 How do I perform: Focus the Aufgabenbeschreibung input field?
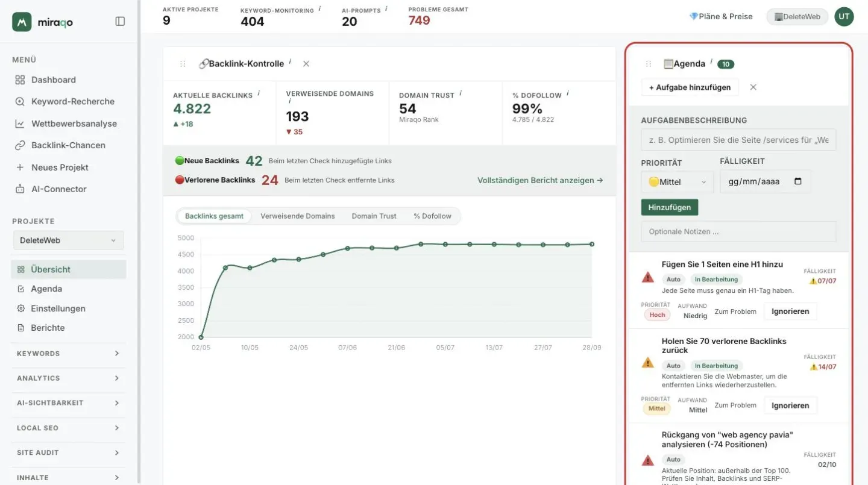(738, 140)
